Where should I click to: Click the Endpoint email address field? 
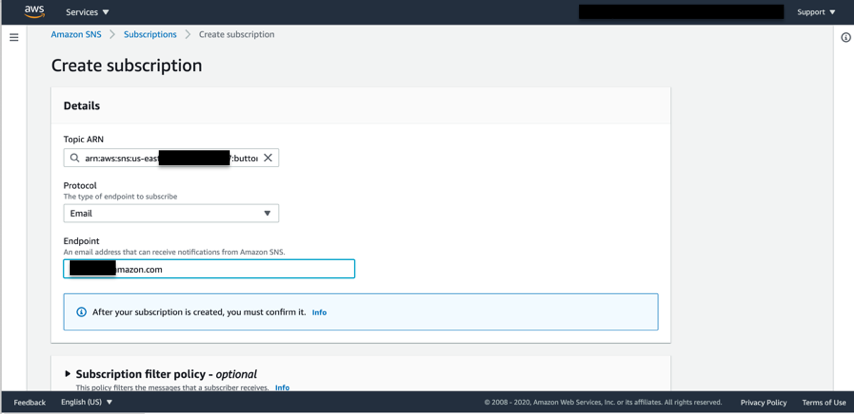click(x=209, y=269)
